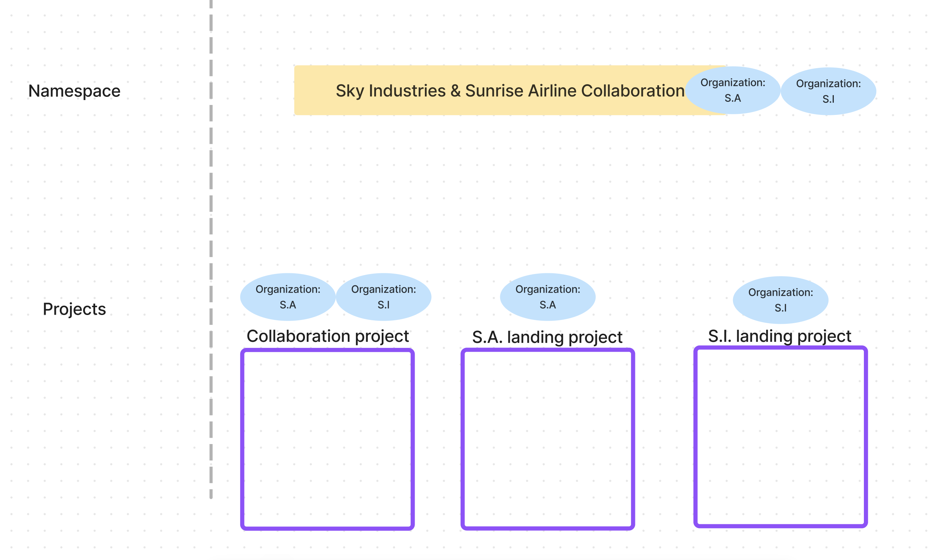Viewport: 941px width, 560px height.
Task: Select the "S.A. landing project" title text
Action: [x=547, y=337]
